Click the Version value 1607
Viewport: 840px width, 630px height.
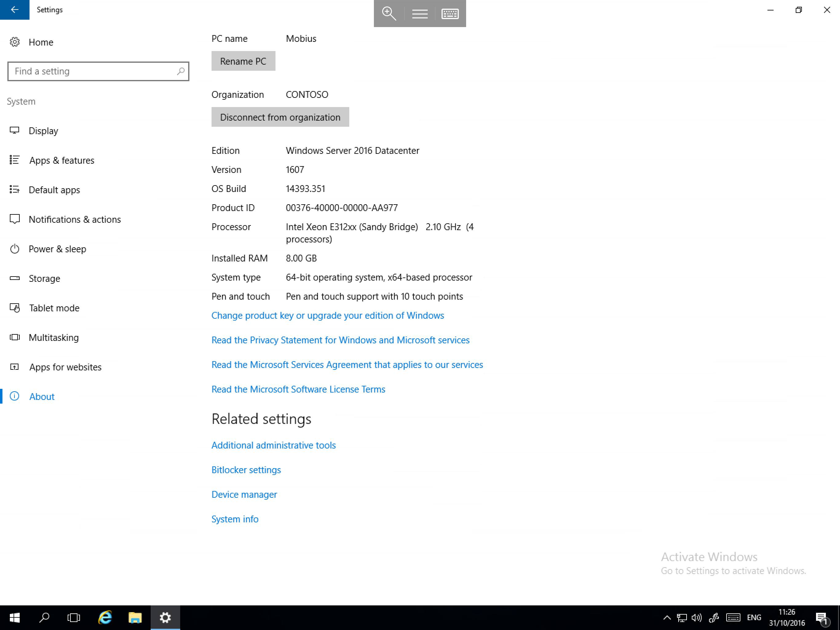pos(295,169)
